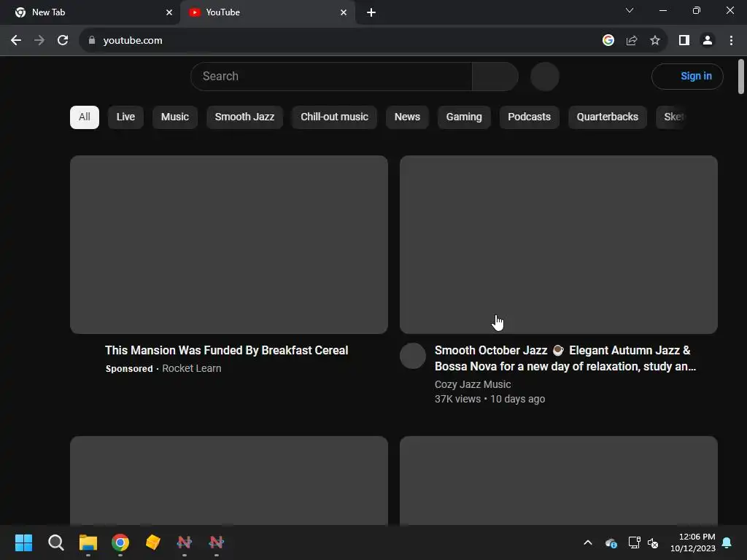The width and height of the screenshot is (747, 560).
Task: Click the Cozy Jazz Music channel avatar
Action: pyautogui.click(x=413, y=356)
